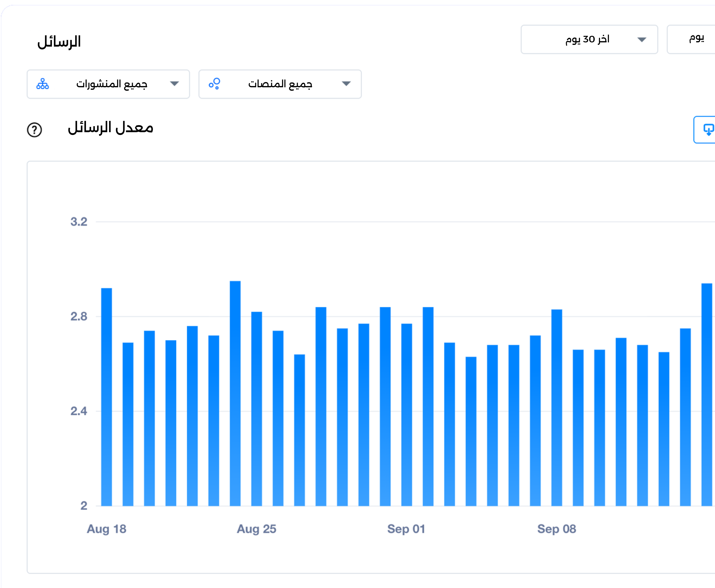Click the Sep 01 bar in chart
Image resolution: width=715 pixels, height=588 pixels.
pos(406,413)
